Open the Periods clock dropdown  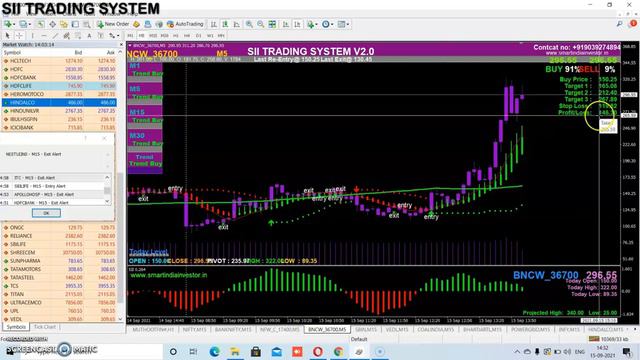click(327, 24)
